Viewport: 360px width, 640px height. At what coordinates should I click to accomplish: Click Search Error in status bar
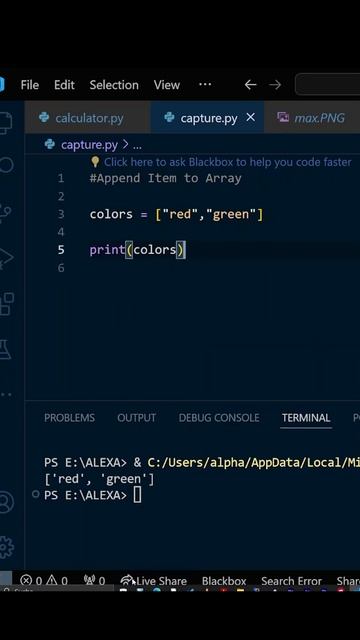pos(291,581)
